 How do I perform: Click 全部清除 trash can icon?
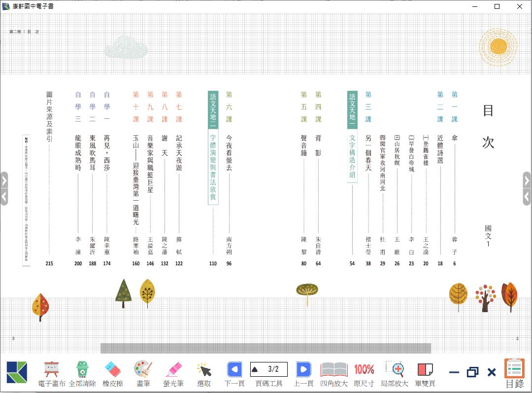(x=82, y=373)
